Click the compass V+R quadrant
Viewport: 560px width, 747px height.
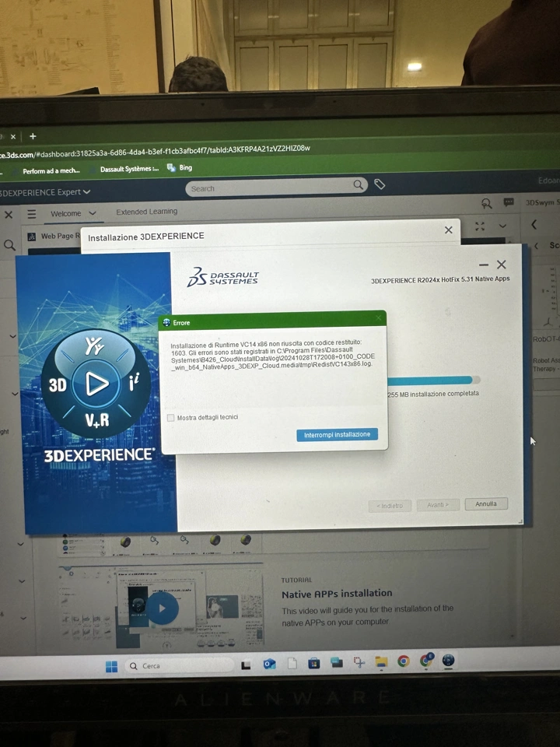pos(97,420)
